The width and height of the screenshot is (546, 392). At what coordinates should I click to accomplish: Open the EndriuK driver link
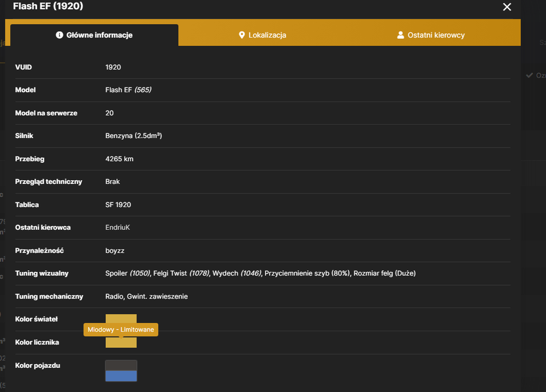pos(117,227)
